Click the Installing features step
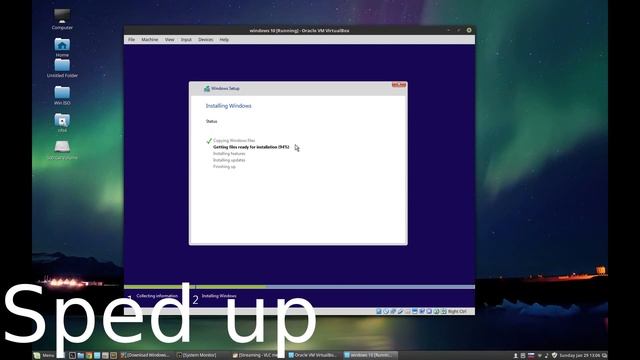Viewport: 640px width, 360px height. (229, 153)
